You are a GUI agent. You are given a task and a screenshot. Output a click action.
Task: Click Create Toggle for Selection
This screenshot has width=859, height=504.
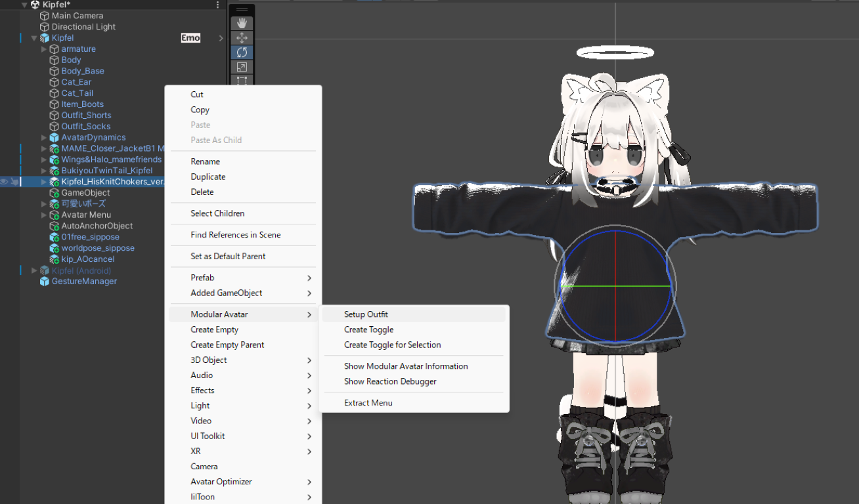392,345
